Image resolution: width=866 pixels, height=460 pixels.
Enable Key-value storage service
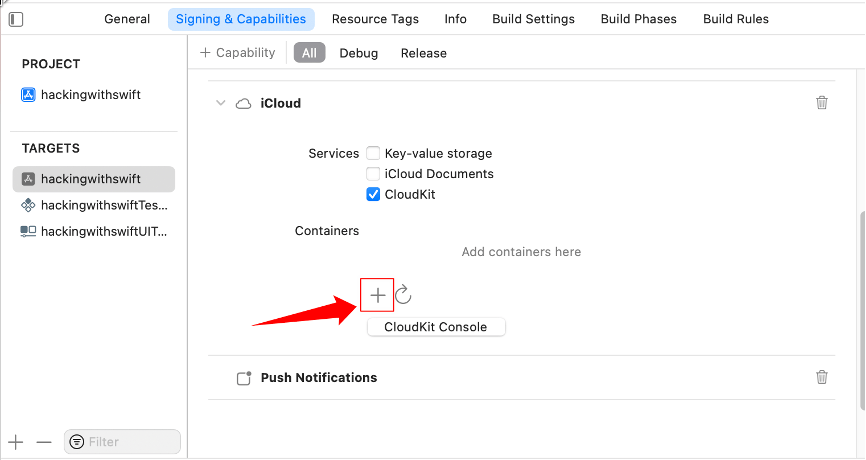coord(373,153)
